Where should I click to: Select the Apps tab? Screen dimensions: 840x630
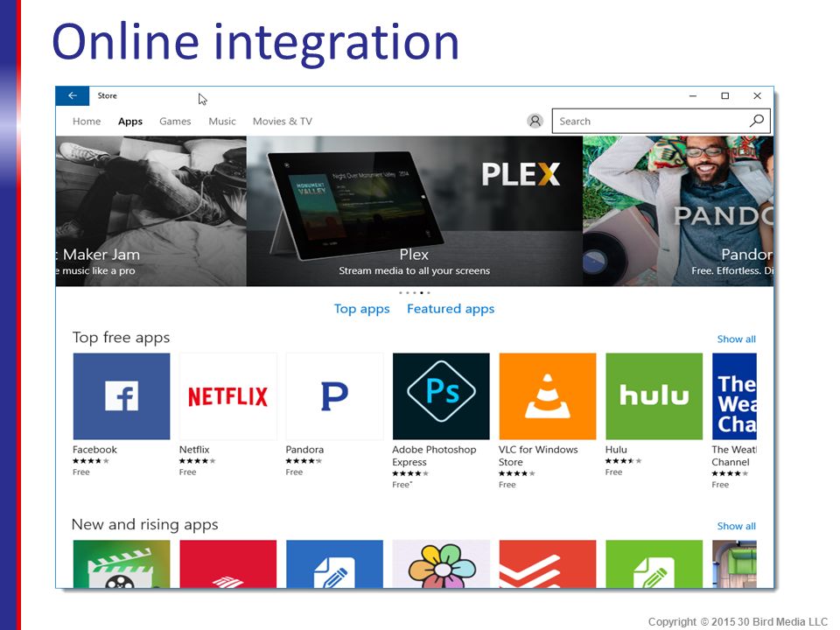(x=130, y=122)
